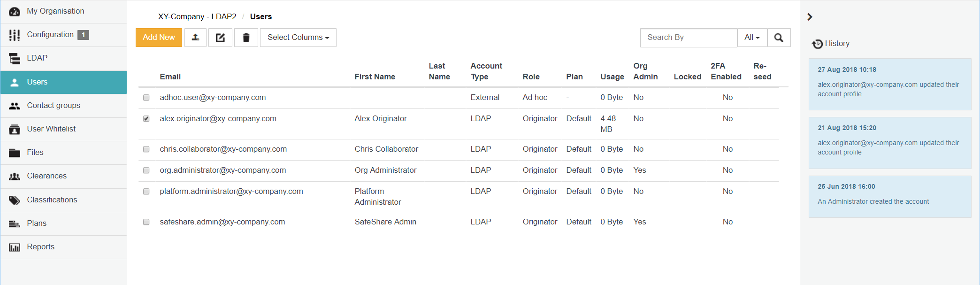Click the upload users toolbar icon

coord(195,38)
